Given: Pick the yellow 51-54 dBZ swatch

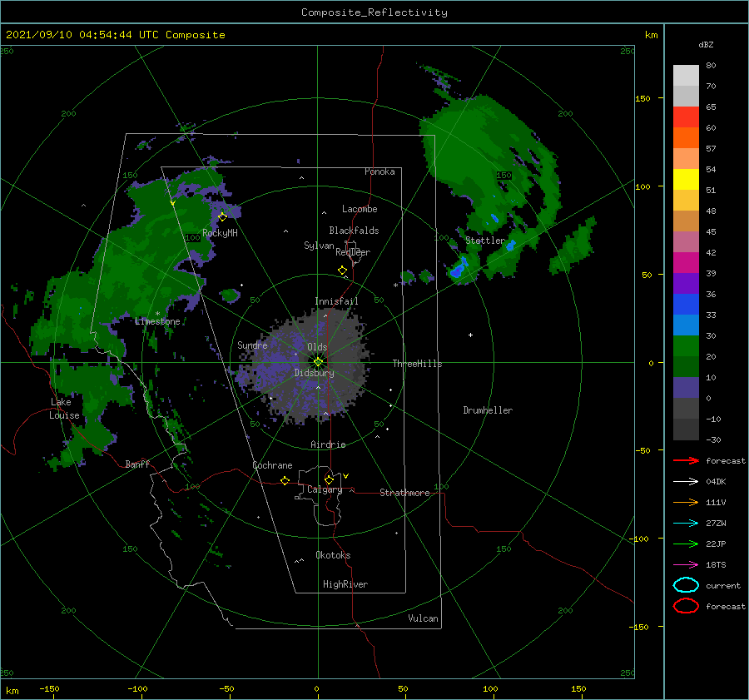Looking at the screenshot, I should (686, 180).
